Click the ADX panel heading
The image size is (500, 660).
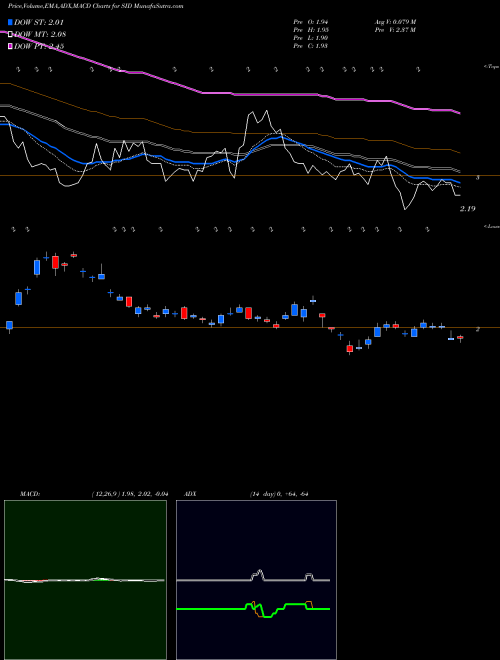[190, 494]
